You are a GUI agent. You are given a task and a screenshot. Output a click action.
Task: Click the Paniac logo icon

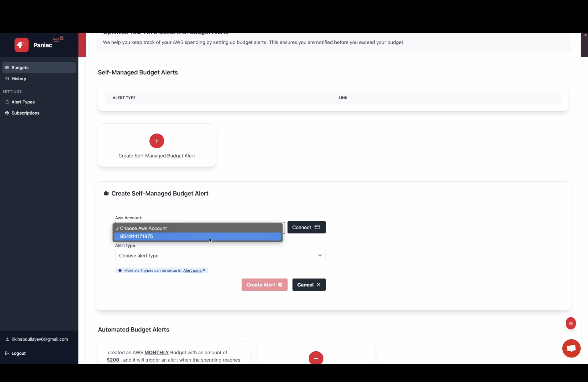tap(22, 45)
